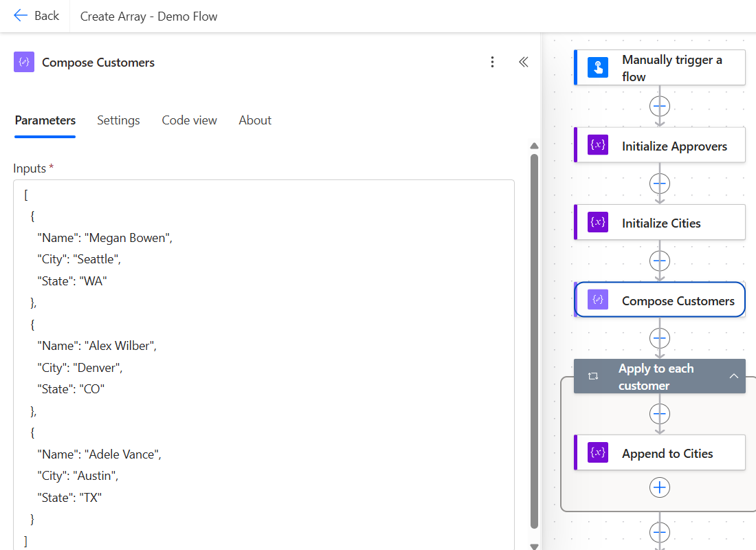Viewport: 756px width, 550px height.
Task: Click the Compose Customers card icon
Action: 598,300
